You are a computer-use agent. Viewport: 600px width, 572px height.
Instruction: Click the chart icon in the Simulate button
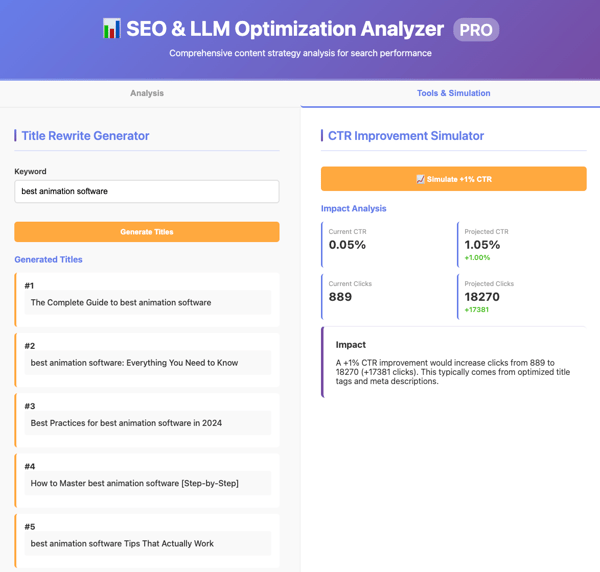[x=420, y=179]
